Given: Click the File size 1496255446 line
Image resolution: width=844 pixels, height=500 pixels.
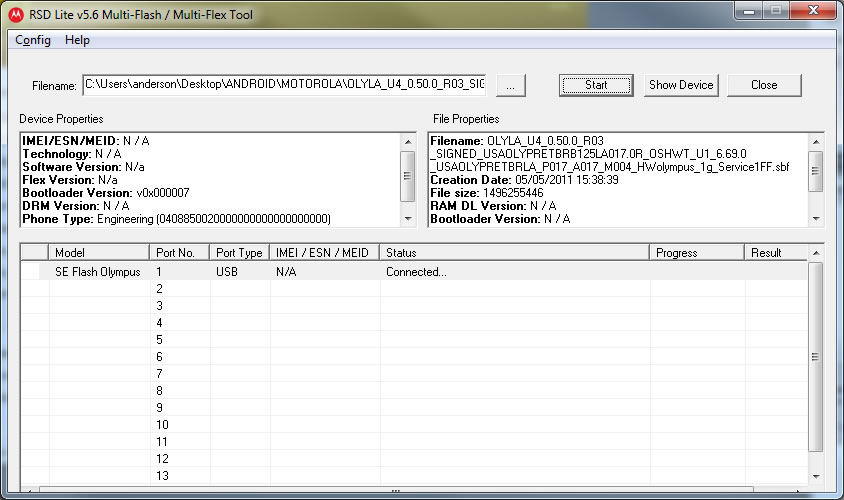Looking at the screenshot, I should [x=487, y=193].
